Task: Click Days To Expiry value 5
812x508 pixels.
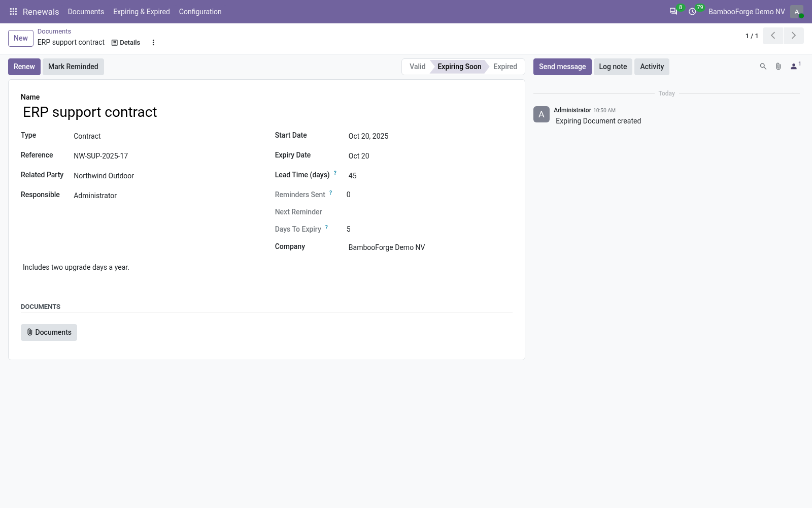Action: (349, 229)
